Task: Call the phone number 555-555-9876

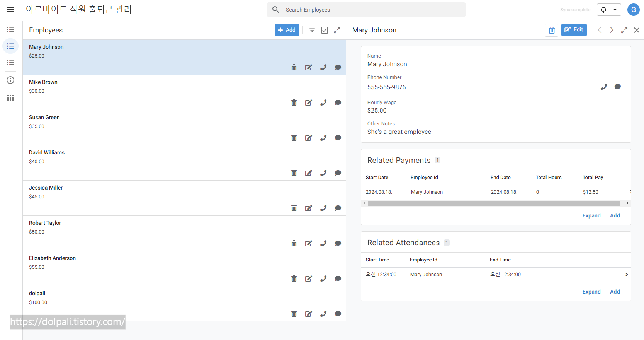Action: (604, 87)
